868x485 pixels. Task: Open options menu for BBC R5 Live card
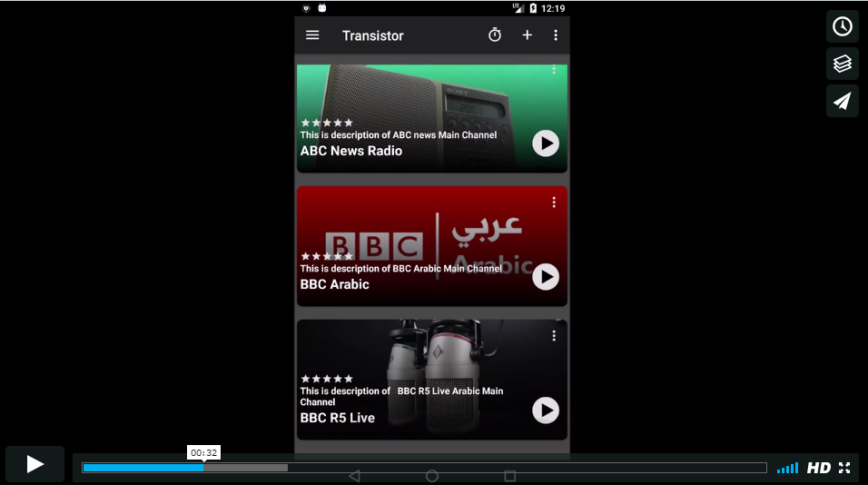tap(554, 336)
